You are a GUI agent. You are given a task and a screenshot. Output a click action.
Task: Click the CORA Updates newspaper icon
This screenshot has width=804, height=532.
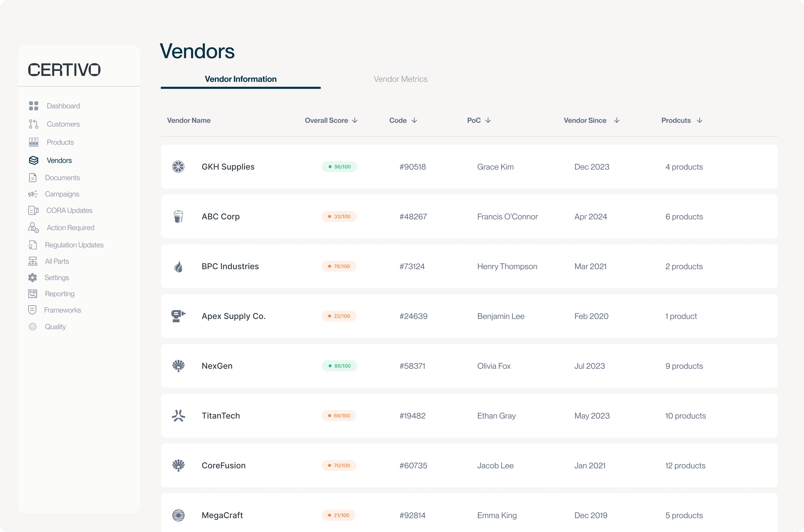coord(33,210)
